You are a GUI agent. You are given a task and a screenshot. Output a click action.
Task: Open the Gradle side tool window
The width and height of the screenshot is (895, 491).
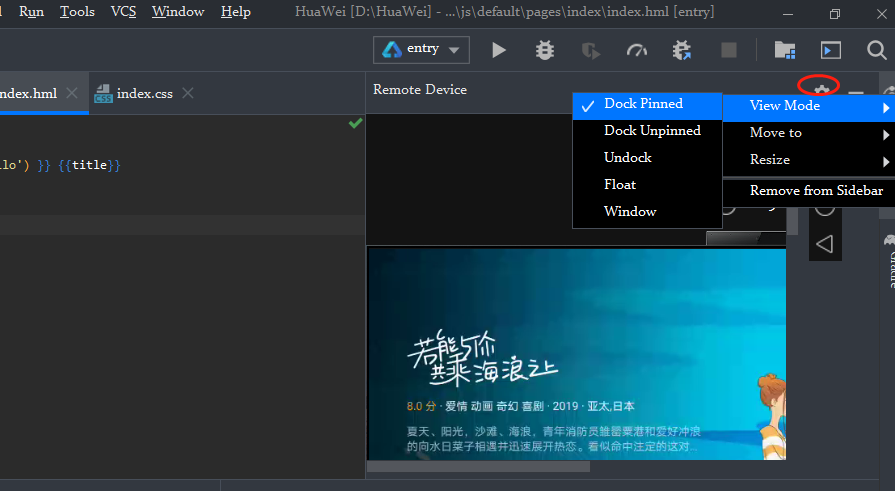[x=889, y=260]
